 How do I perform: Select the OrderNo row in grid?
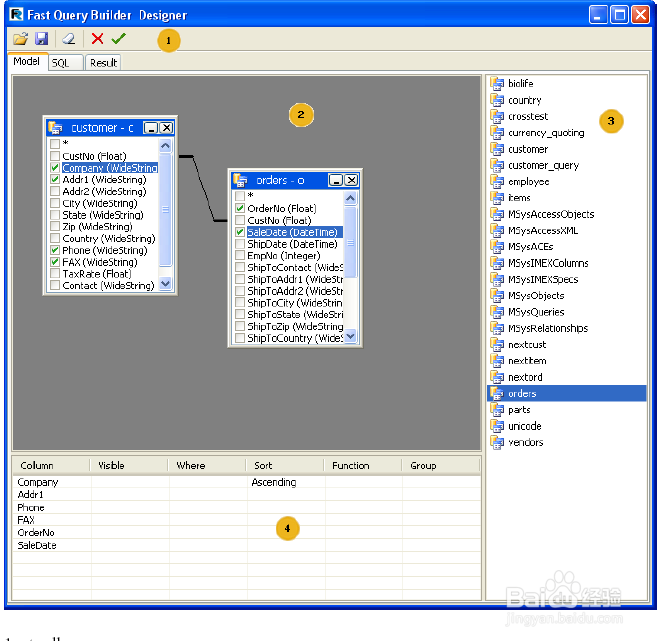[x=247, y=533]
